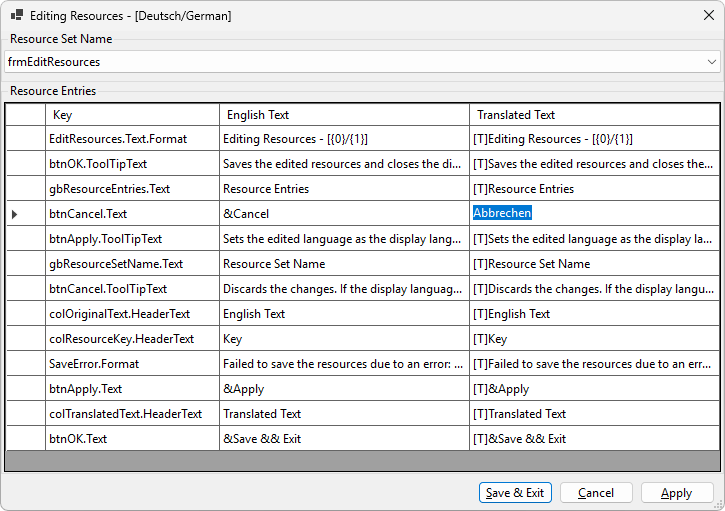Edit the '[T]&Save && Exit' translation cell
Viewport: 725px width, 511px height.
pos(595,438)
